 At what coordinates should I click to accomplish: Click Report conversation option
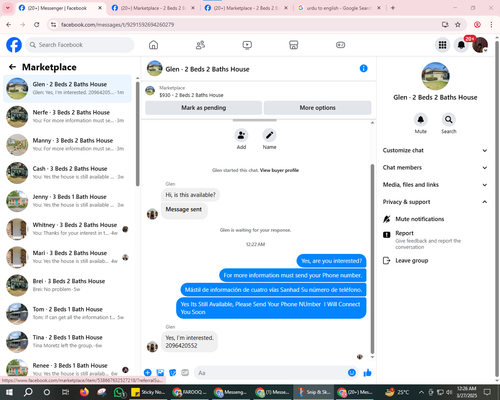pos(435,240)
